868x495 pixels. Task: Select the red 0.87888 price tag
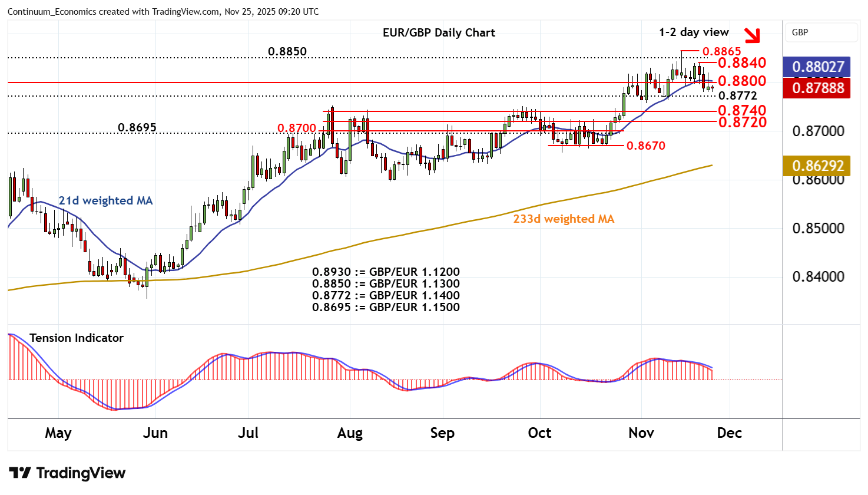pyautogui.click(x=817, y=88)
